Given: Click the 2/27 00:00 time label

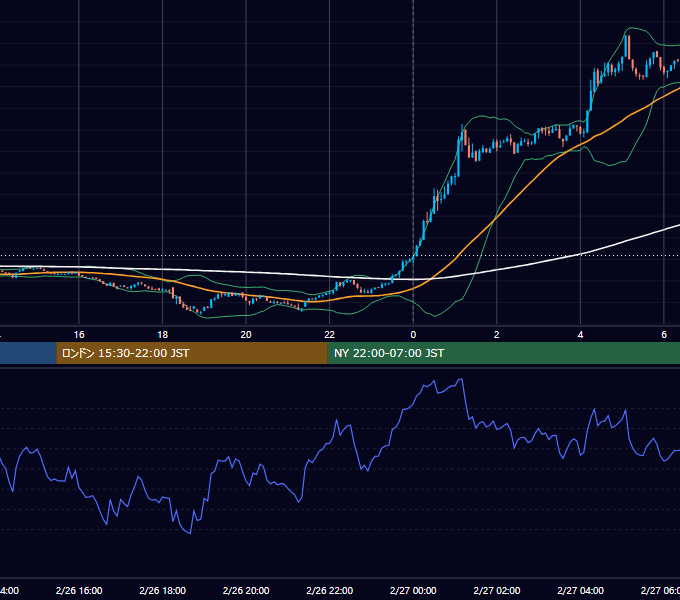Looking at the screenshot, I should (x=413, y=590).
